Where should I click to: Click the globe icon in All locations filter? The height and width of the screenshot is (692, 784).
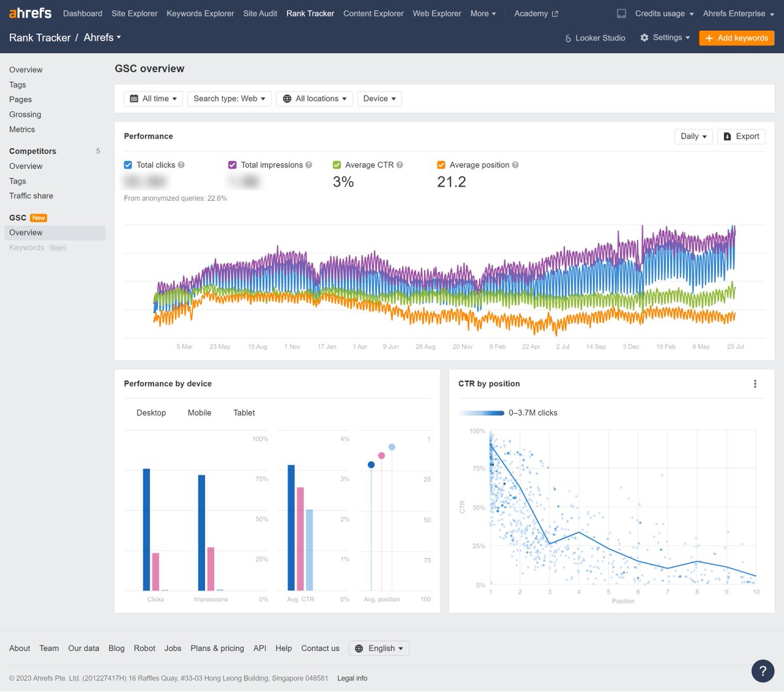(287, 99)
